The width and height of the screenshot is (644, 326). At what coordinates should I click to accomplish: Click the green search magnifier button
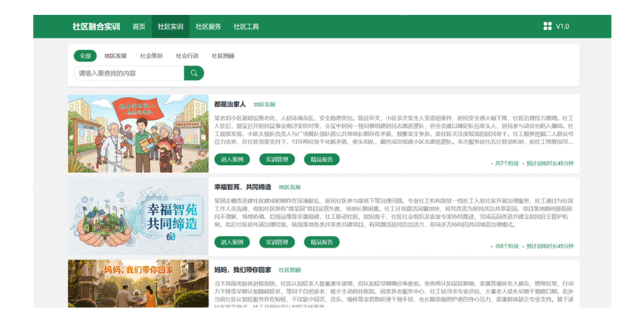[x=194, y=73]
